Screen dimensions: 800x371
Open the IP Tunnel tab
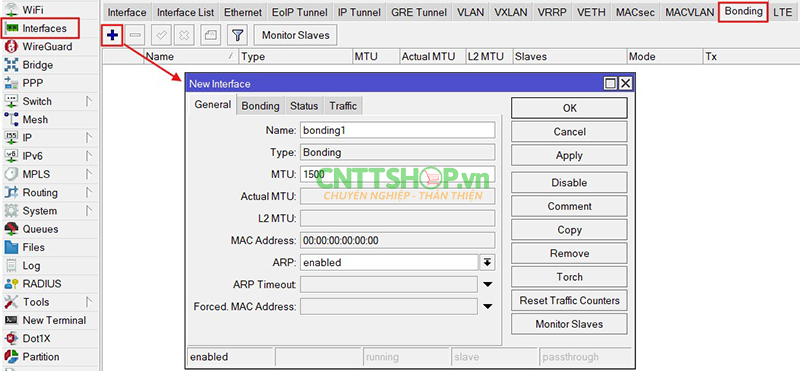click(360, 12)
